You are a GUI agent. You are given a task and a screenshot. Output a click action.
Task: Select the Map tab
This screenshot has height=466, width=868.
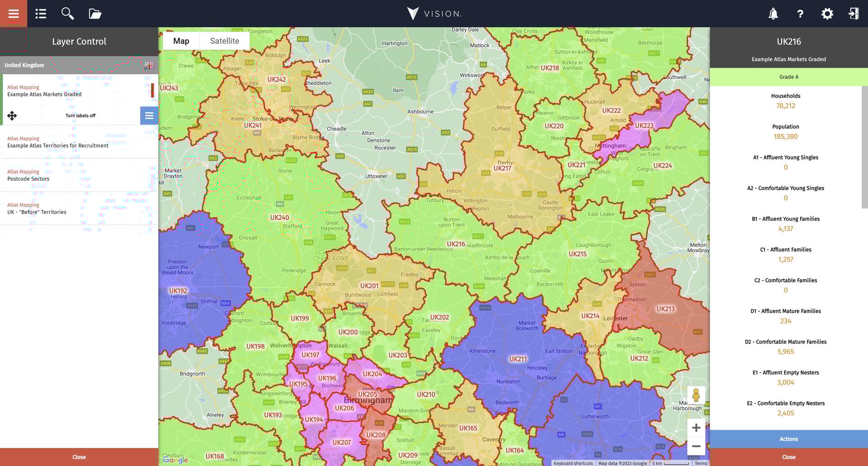(x=181, y=40)
